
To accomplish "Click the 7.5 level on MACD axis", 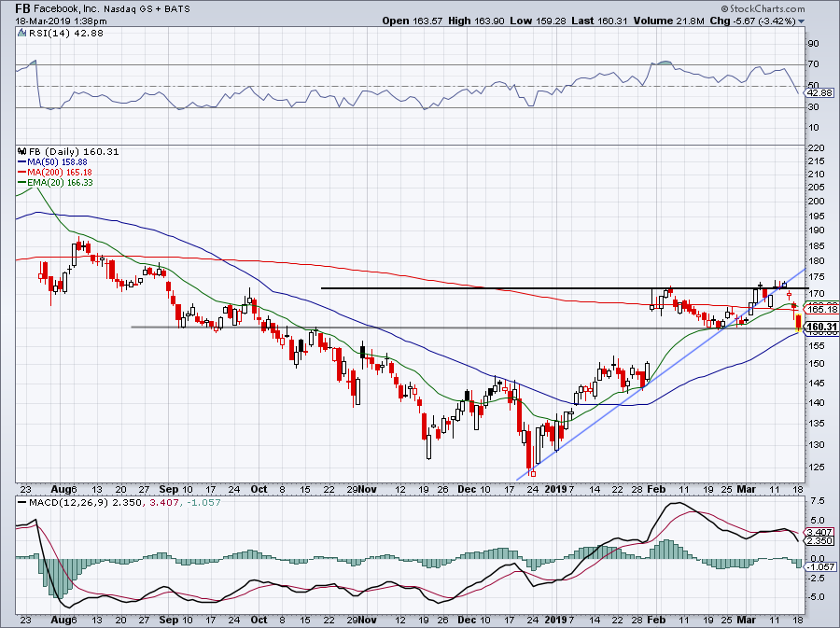I will (818, 500).
